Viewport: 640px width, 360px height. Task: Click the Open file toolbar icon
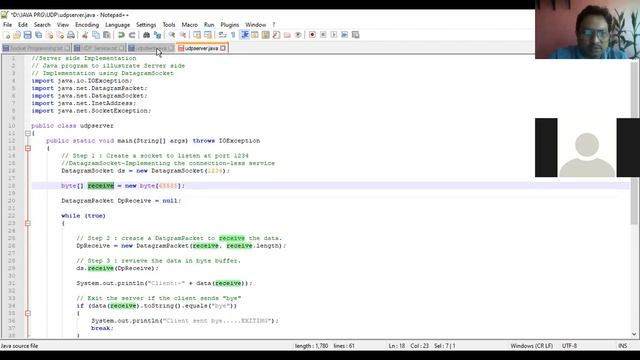pos(17,35)
